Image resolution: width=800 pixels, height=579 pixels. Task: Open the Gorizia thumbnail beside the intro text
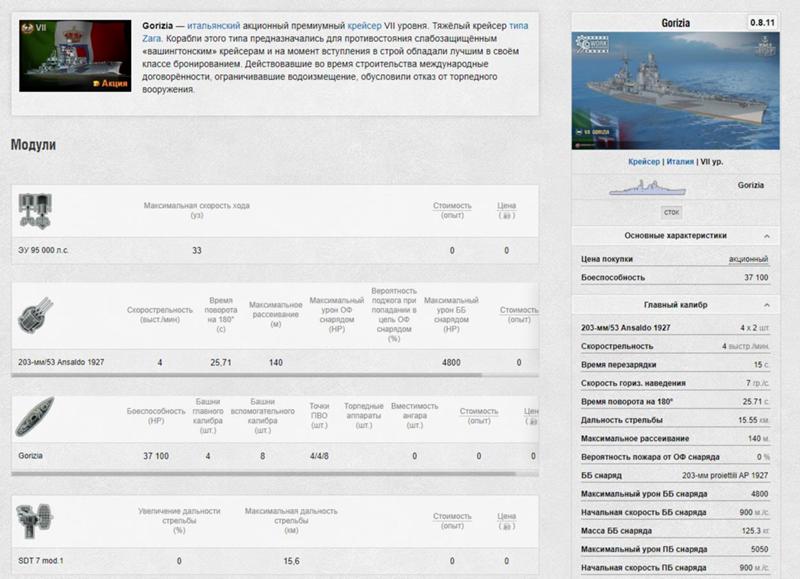point(75,56)
